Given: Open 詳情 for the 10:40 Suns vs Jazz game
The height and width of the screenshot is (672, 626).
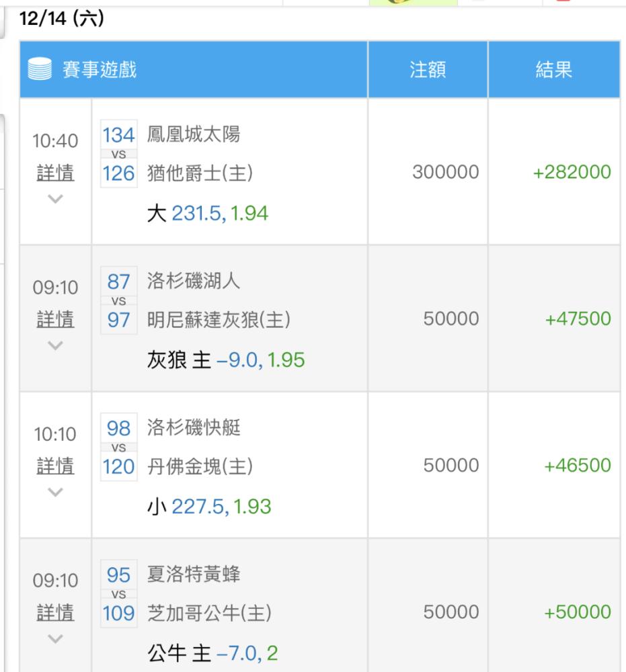Looking at the screenshot, I should (55, 173).
